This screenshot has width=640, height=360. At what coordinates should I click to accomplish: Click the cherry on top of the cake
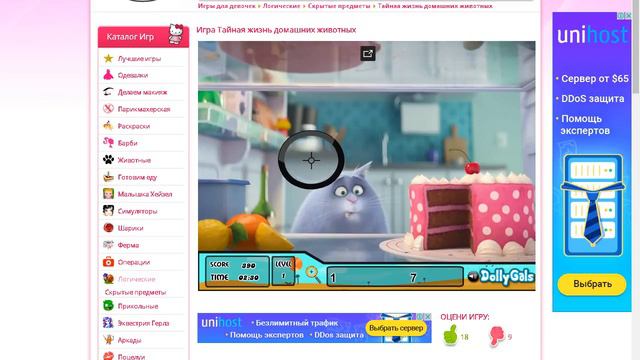click(472, 167)
